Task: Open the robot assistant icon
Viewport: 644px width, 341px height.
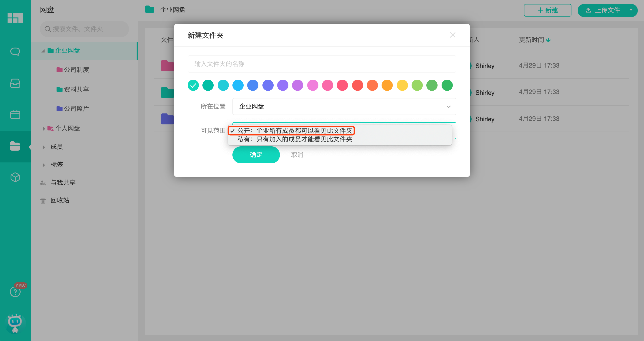Action: 15,323
